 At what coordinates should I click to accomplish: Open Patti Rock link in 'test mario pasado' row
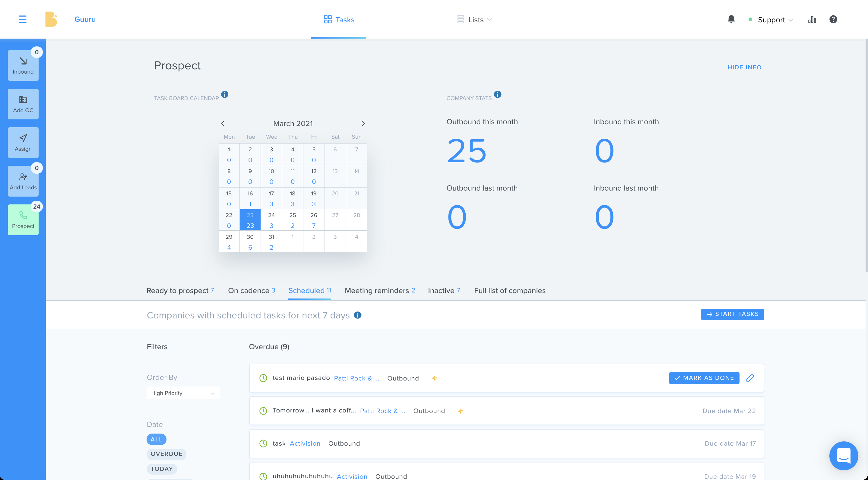356,378
